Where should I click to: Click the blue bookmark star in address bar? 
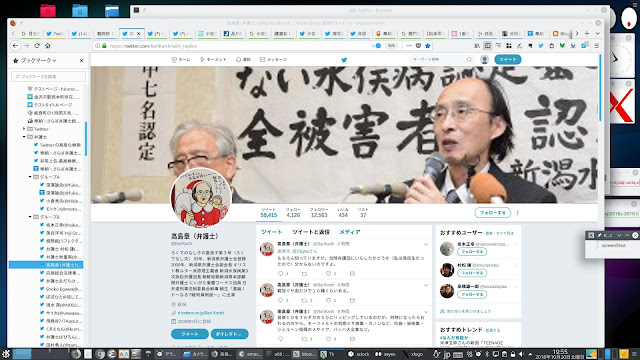click(428, 46)
